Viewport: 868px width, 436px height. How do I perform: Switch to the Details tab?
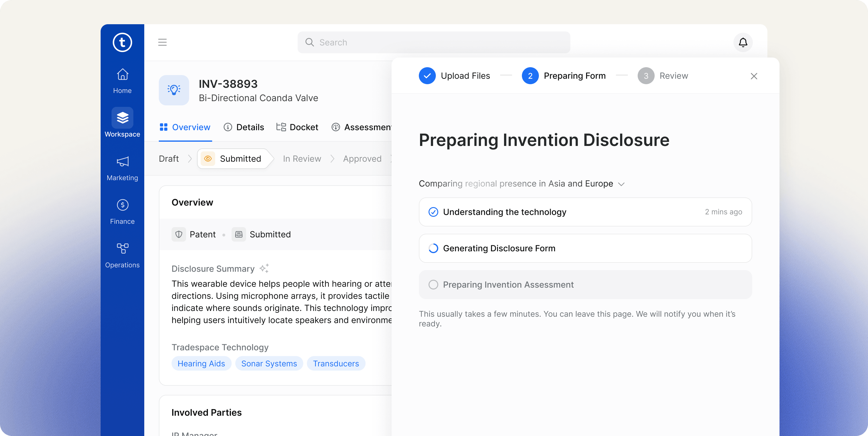(244, 127)
